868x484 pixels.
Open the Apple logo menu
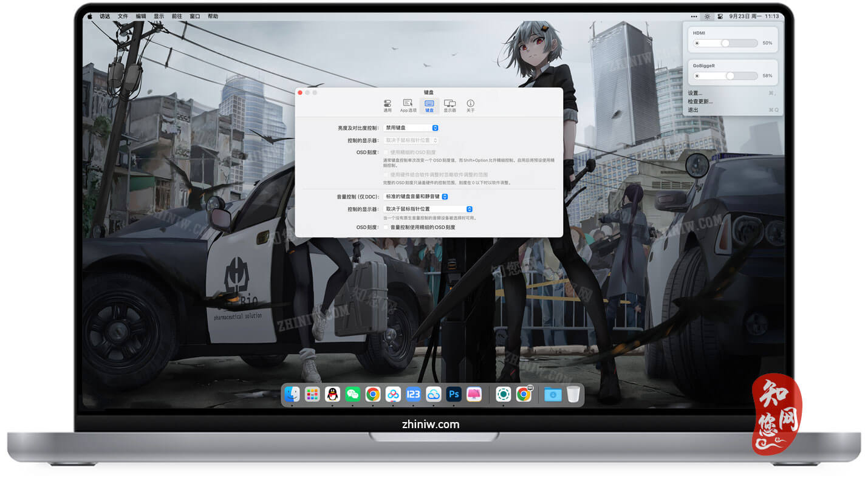[90, 16]
